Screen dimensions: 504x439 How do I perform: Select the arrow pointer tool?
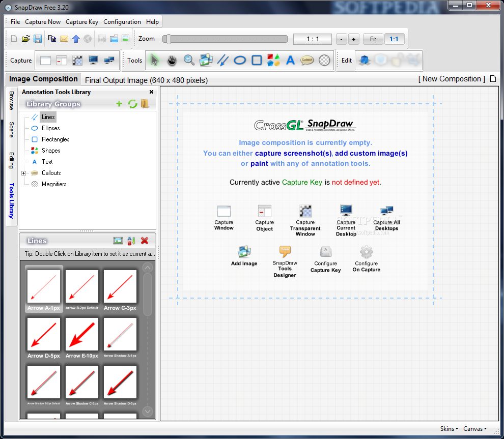click(x=154, y=60)
